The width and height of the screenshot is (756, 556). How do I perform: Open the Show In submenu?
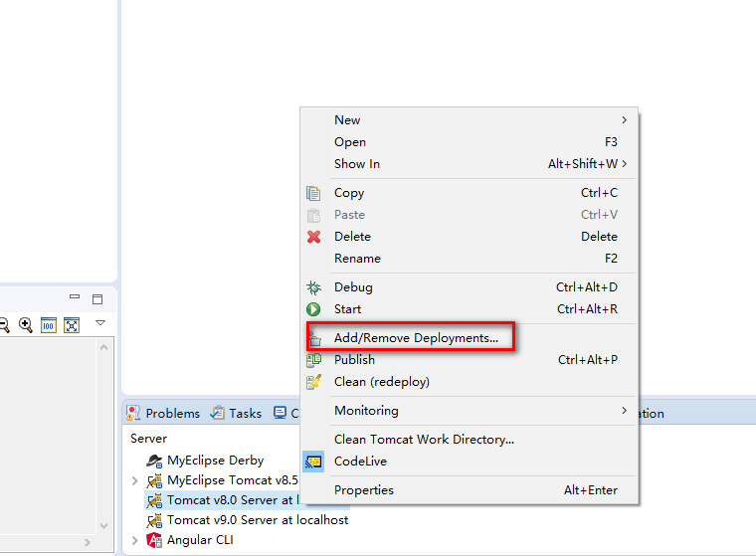470,164
